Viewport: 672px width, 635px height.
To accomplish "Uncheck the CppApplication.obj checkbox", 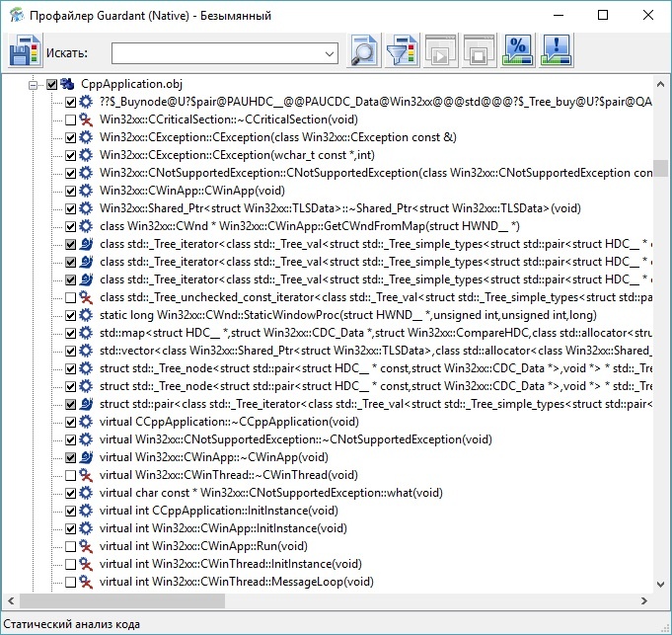I will [52, 85].
